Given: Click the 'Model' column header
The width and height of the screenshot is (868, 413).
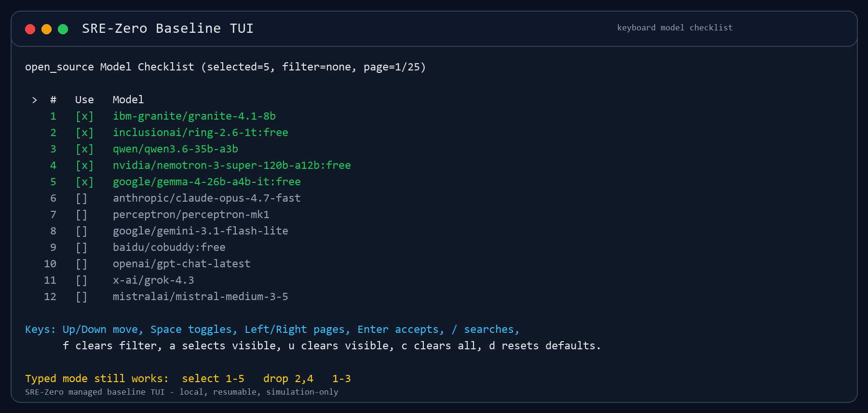Looking at the screenshot, I should 128,100.
